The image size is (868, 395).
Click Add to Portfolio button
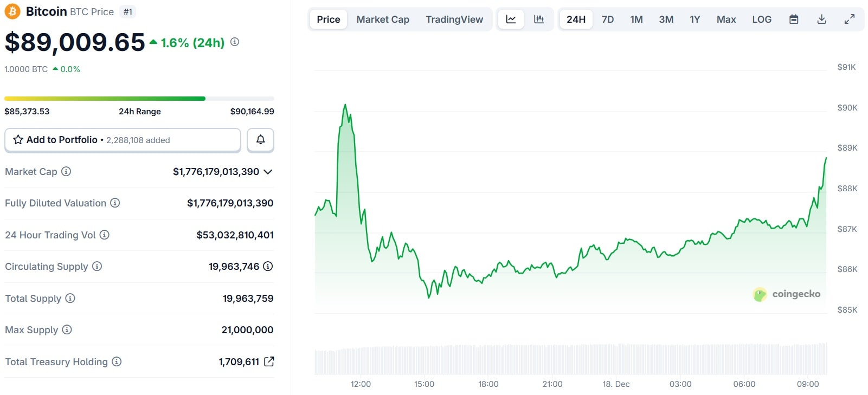(x=123, y=140)
